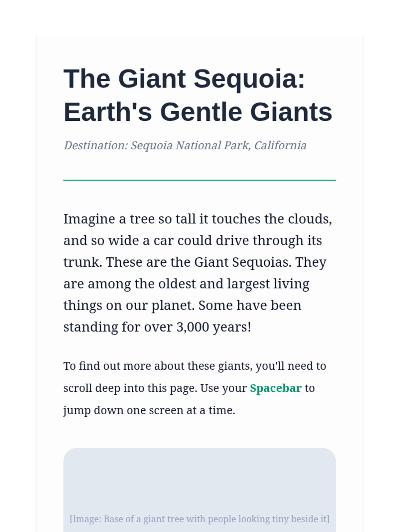Click 'scroll deep into this page' text
399x532 pixels.
(130, 388)
